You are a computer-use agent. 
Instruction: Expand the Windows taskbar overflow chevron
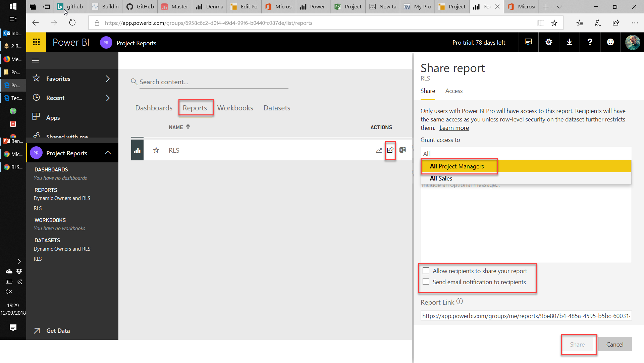[19, 261]
